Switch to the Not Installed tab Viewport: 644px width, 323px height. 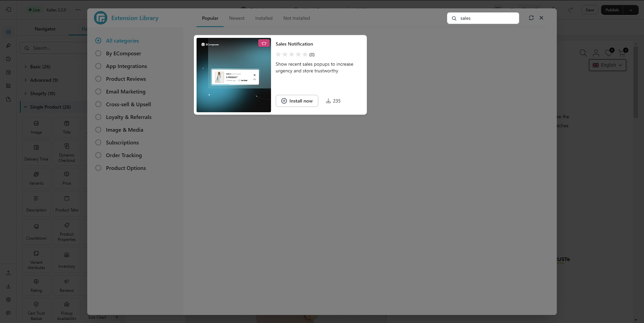click(297, 18)
